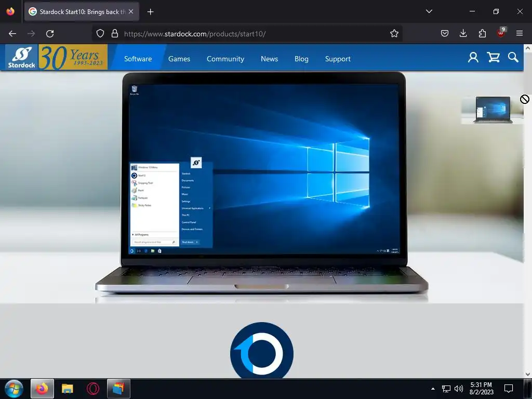Bookmark this page with star icon

[x=394, y=34]
